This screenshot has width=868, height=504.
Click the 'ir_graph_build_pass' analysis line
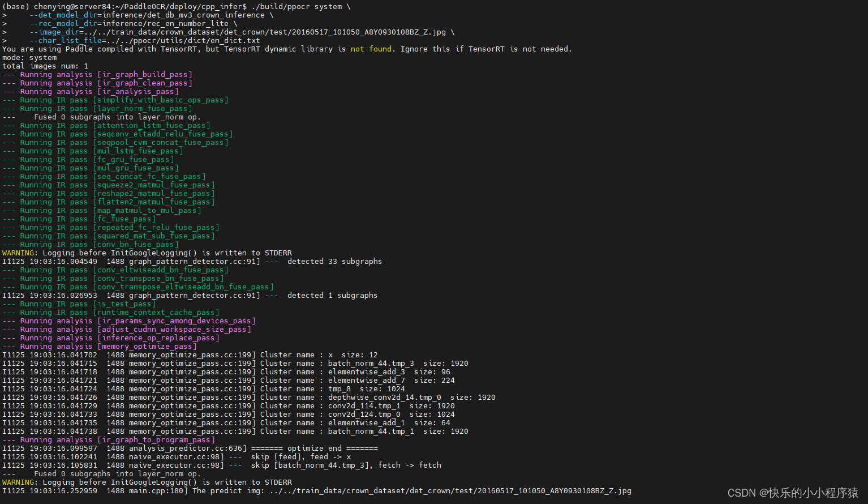tap(97, 75)
